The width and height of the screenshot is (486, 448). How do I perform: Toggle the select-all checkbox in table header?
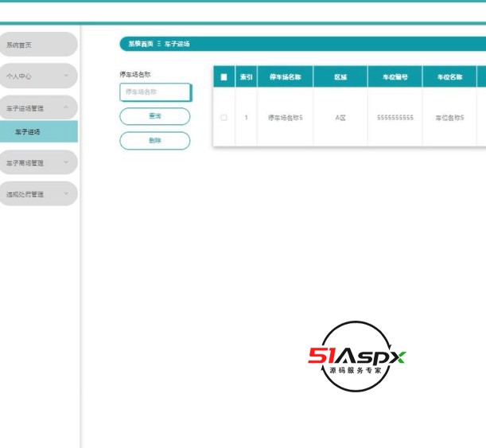coord(224,77)
